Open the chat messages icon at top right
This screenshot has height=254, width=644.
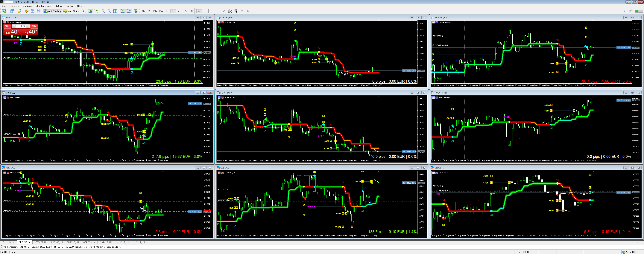631,11
